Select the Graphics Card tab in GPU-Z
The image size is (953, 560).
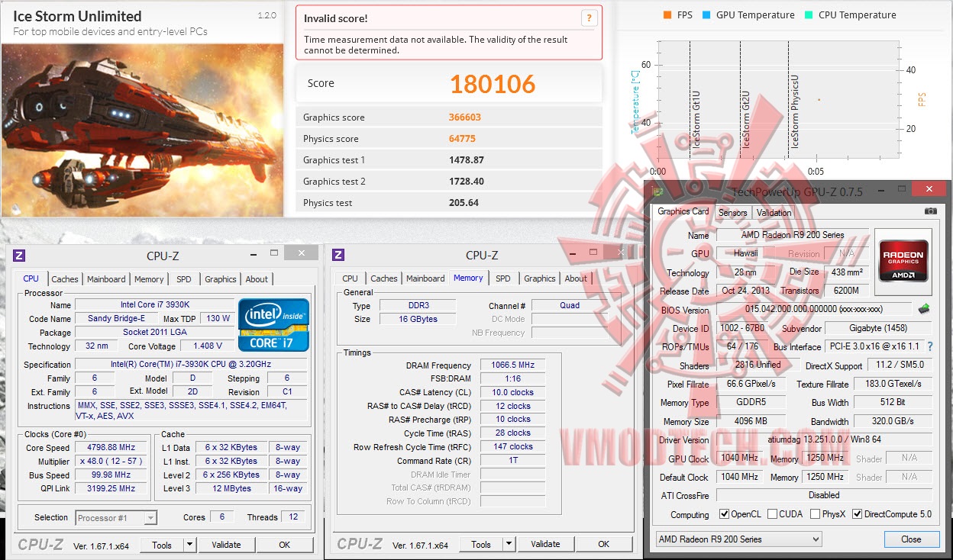pyautogui.click(x=683, y=211)
